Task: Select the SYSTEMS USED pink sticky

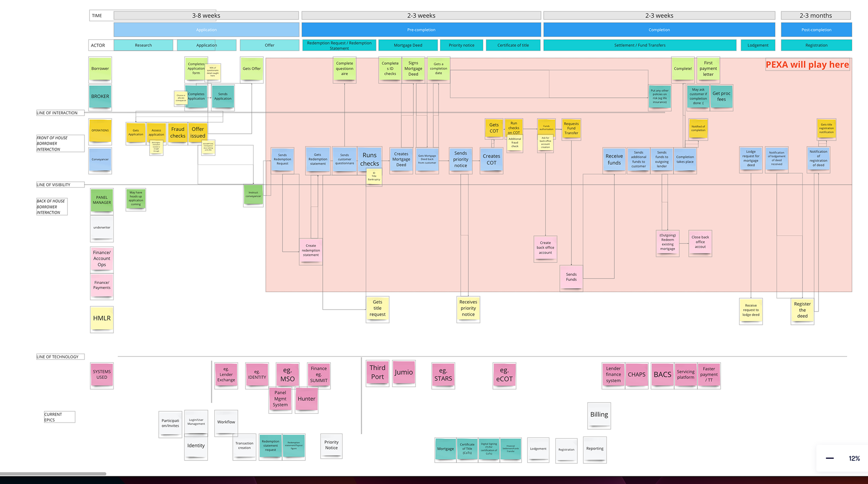Action: [102, 375]
